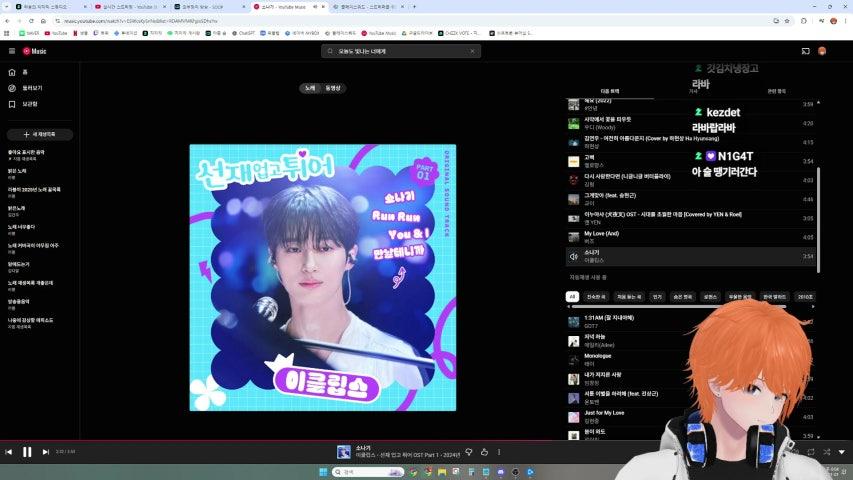Skip to next track
The width and height of the screenshot is (853, 480).
[x=46, y=452]
